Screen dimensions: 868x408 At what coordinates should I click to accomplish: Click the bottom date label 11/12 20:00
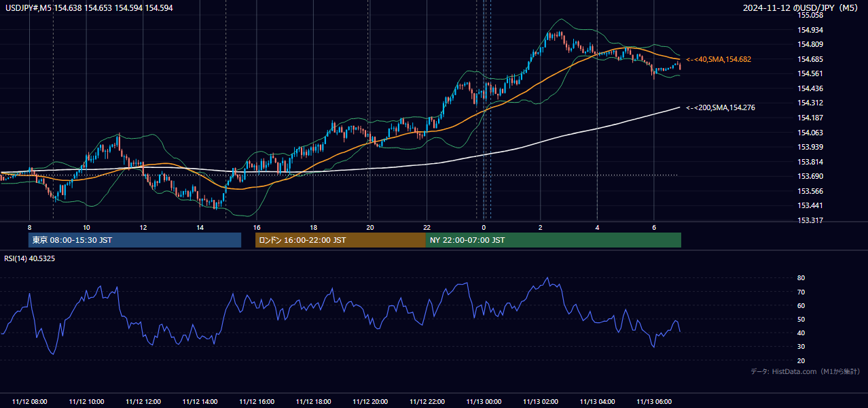click(371, 402)
